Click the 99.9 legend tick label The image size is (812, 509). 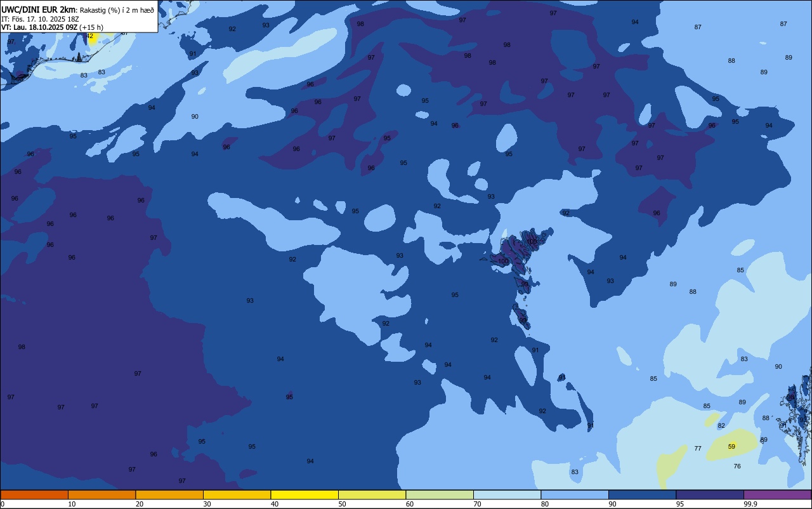pyautogui.click(x=751, y=504)
